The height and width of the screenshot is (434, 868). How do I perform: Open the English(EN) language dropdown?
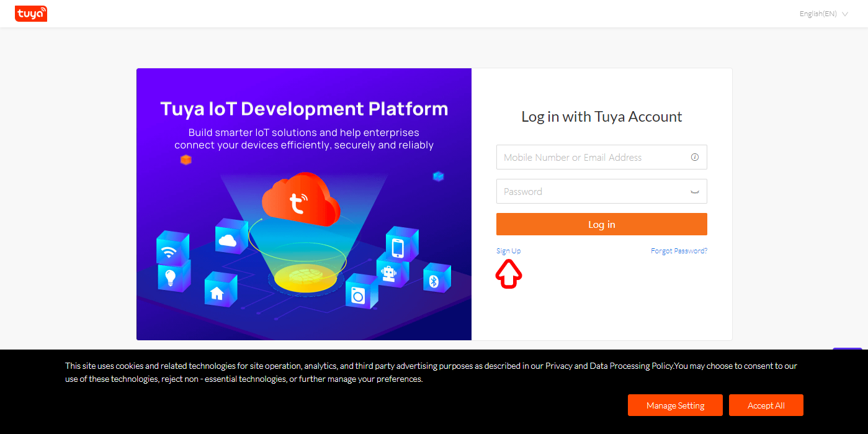click(x=817, y=13)
